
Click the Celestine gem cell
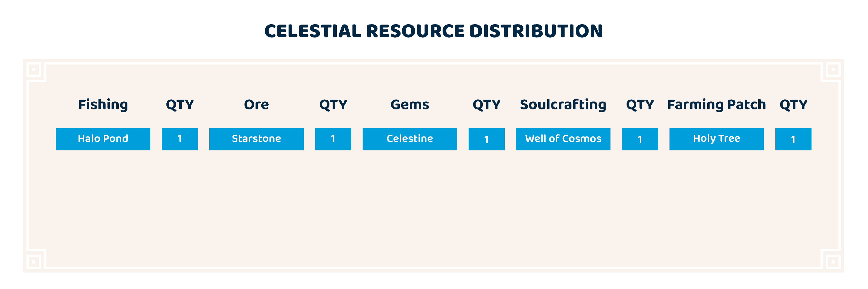click(409, 139)
